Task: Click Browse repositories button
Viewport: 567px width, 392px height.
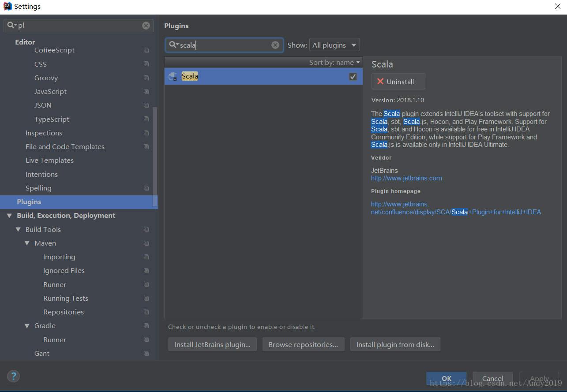Action: pos(303,344)
